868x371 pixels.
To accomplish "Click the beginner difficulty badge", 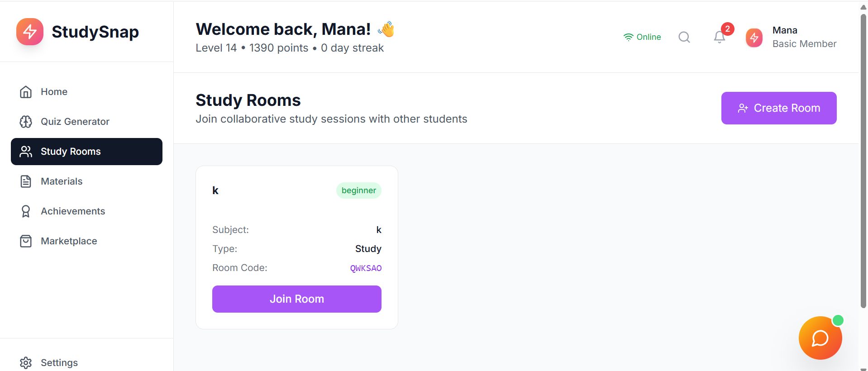I will 358,190.
